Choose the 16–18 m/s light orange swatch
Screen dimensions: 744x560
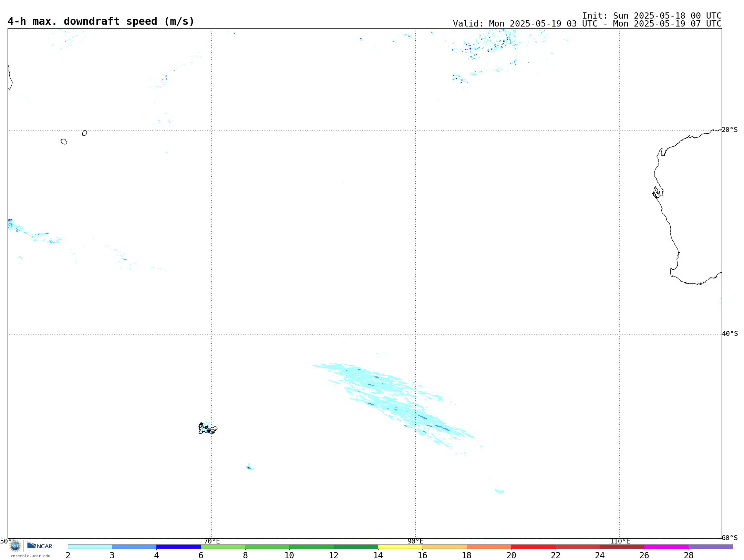click(x=445, y=547)
